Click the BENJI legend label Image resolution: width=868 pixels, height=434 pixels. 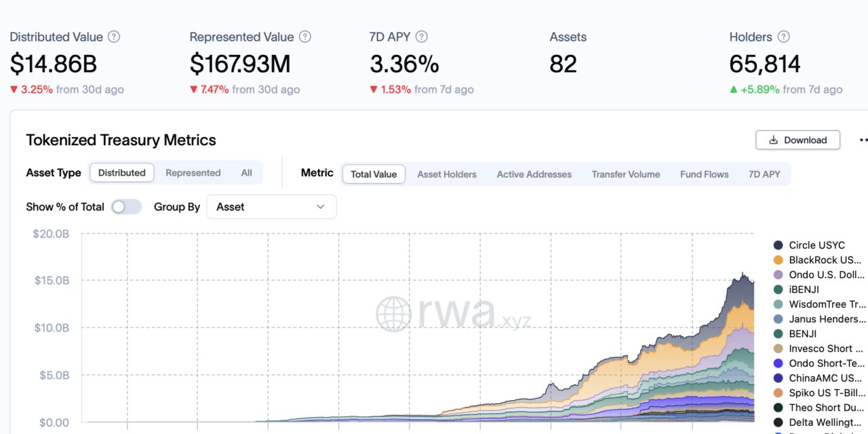point(803,334)
